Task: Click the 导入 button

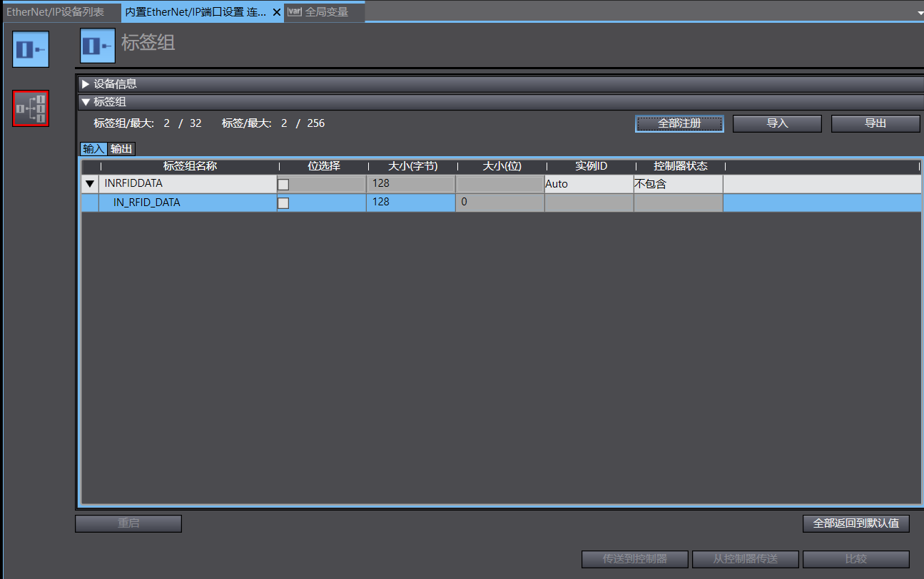Action: (x=777, y=123)
